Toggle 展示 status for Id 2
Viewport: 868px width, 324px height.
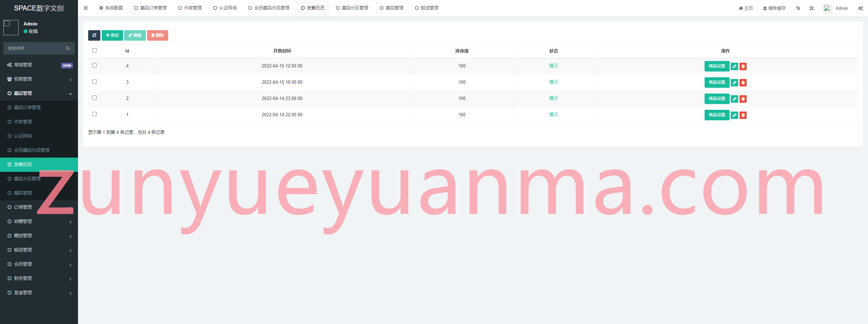(x=554, y=99)
